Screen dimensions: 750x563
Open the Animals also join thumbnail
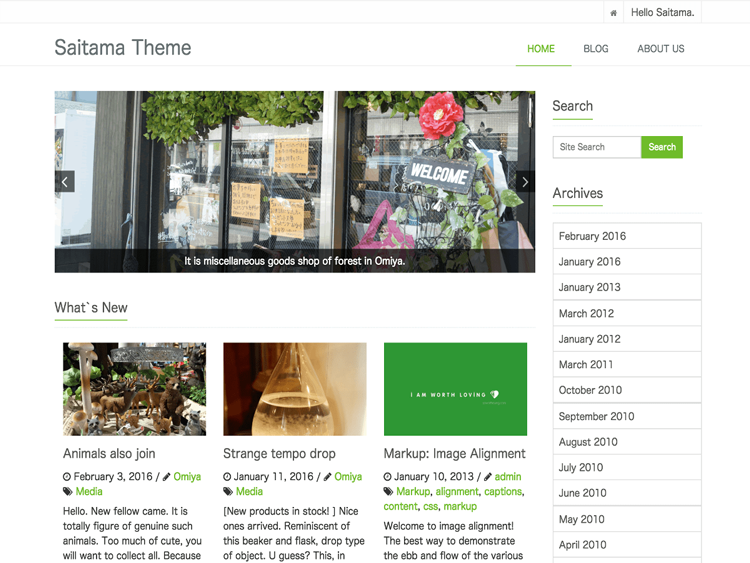pos(134,389)
